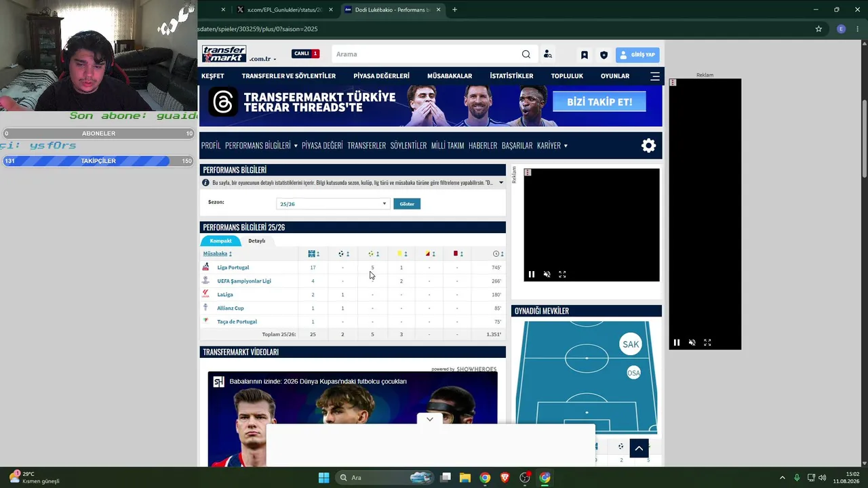The image size is (868, 488).
Task: Collapse the bottom ad with the chevron
Action: [430, 420]
